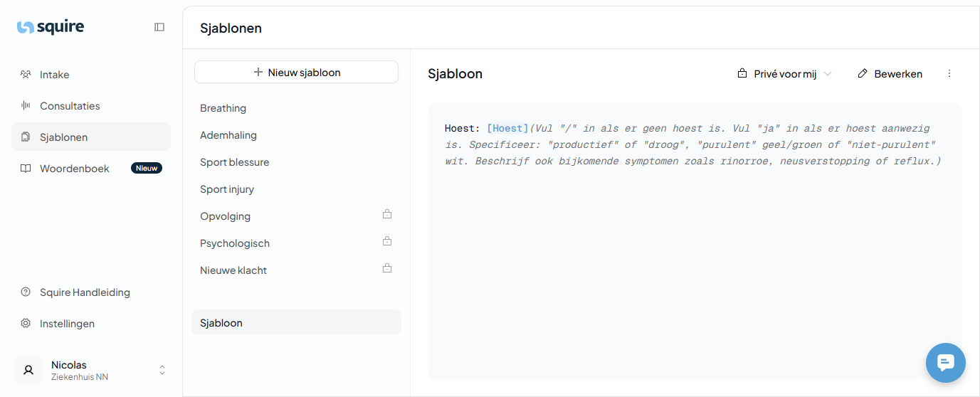
Task: Click the lock icon beside Psychologisch
Action: (387, 241)
